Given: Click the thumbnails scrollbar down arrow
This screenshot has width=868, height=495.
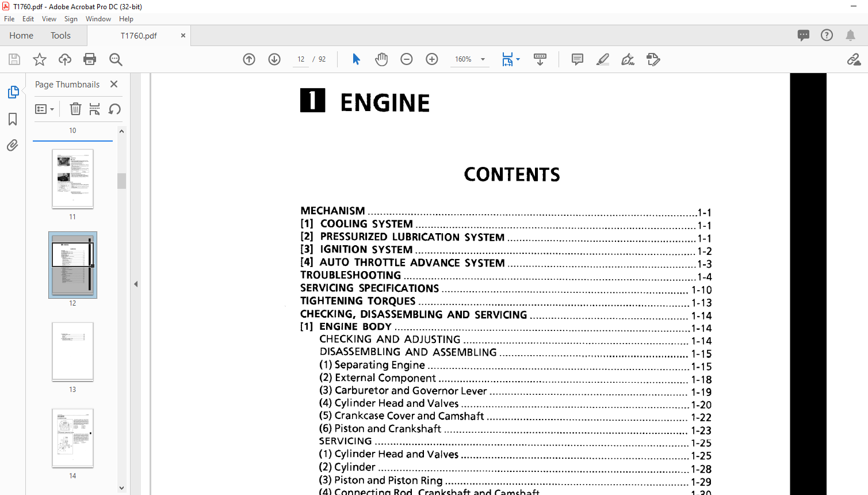Looking at the screenshot, I should [x=121, y=488].
